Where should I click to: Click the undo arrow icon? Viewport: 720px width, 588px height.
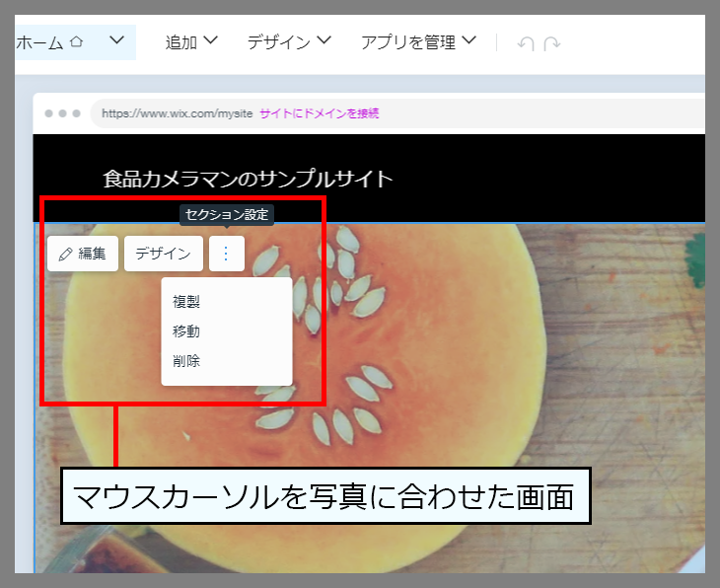(526, 43)
